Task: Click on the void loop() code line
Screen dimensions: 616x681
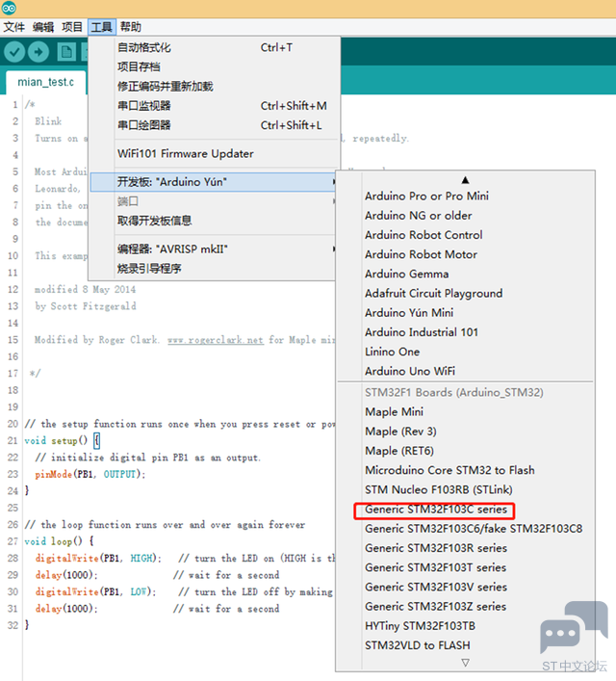Action: tap(59, 541)
